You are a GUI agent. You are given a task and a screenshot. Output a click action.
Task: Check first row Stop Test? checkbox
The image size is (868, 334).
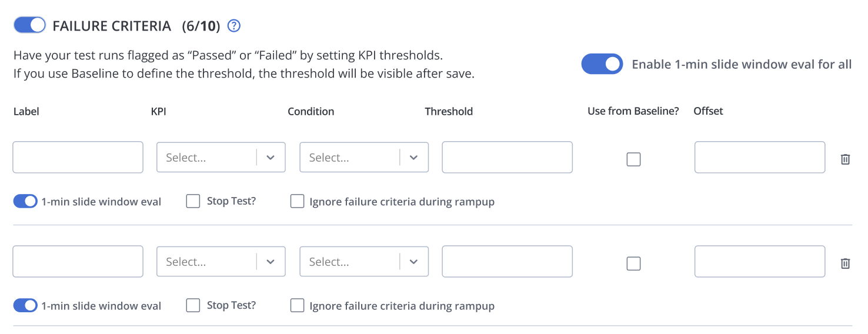click(x=193, y=201)
